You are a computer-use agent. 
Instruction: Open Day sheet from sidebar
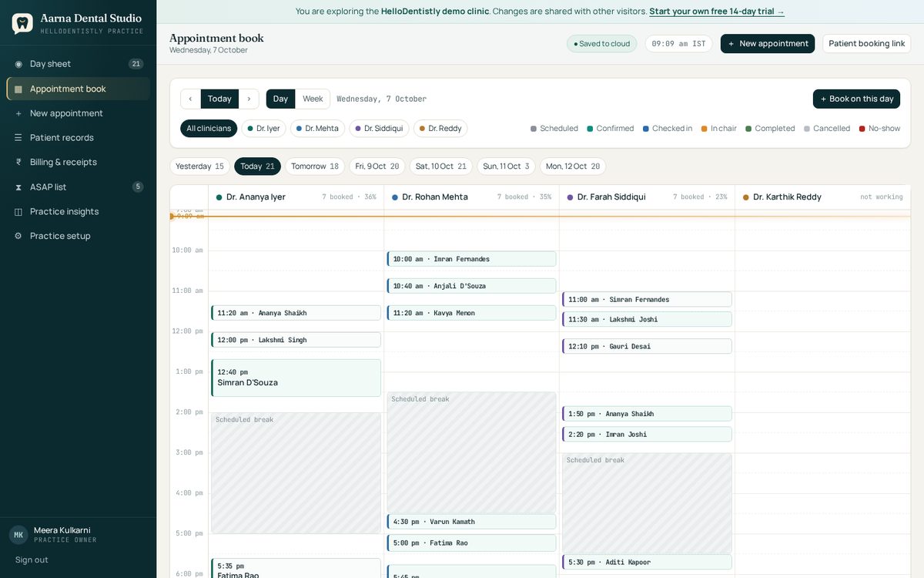point(79,64)
